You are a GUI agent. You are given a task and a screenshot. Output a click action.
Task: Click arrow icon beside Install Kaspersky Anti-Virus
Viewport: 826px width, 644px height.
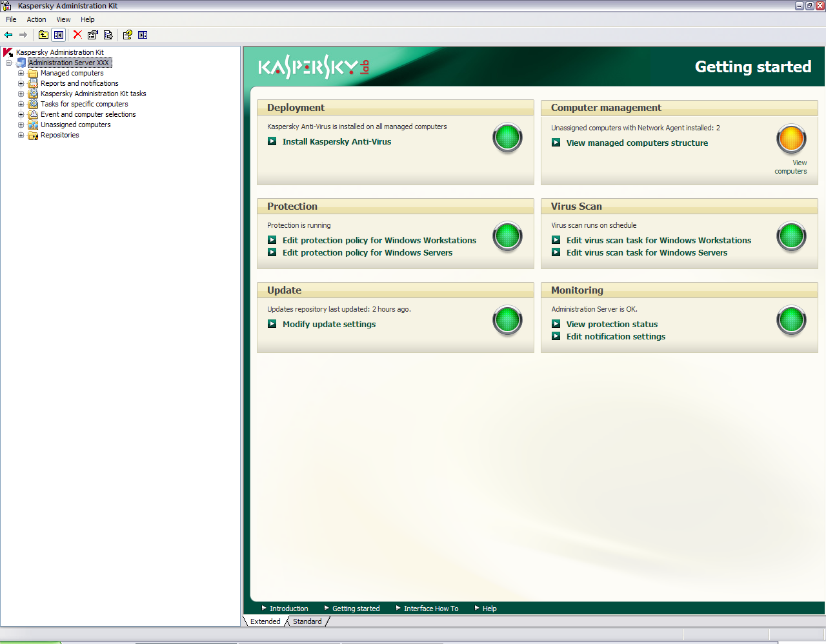[272, 141]
